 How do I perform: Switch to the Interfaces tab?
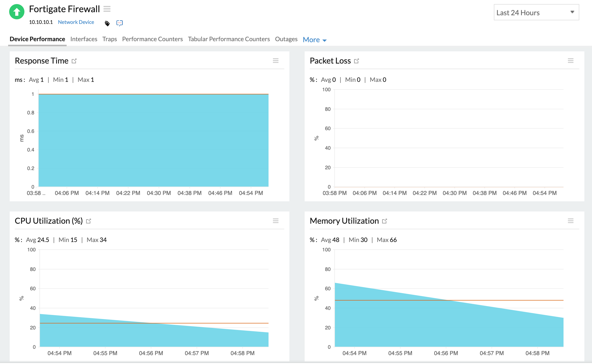84,39
